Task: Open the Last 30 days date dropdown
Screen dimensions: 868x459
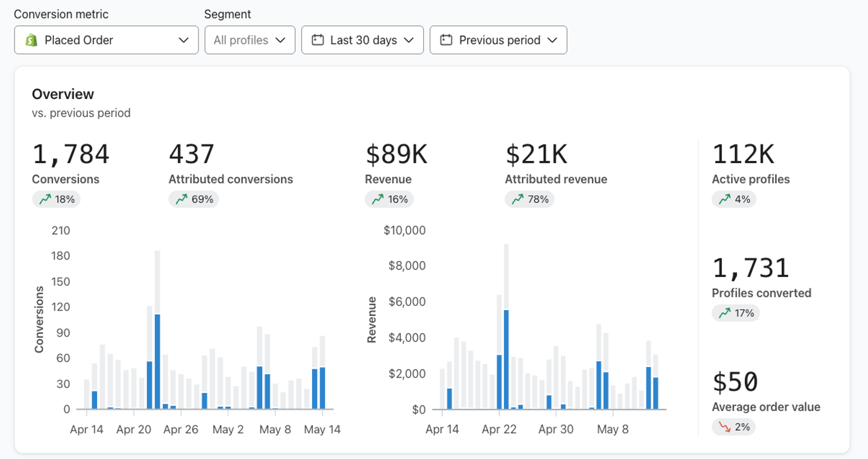Action: [362, 40]
